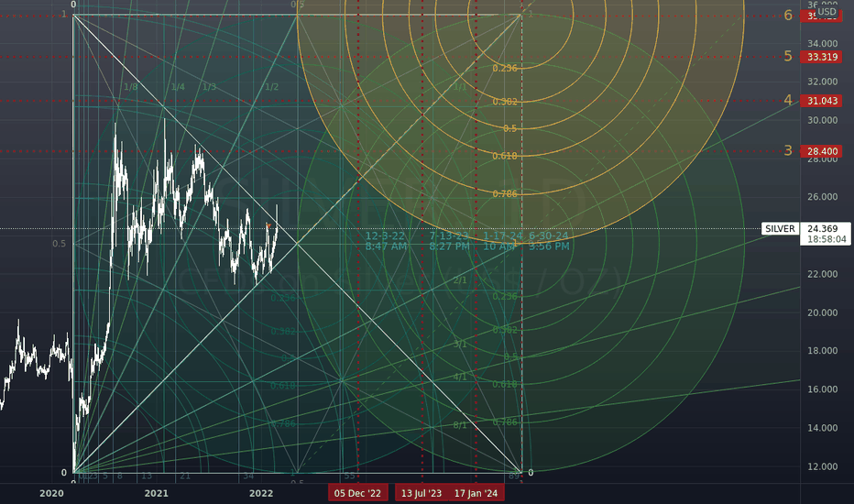
Task: Select the 6-30-24 3:56 PM annotation
Action: coord(549,241)
